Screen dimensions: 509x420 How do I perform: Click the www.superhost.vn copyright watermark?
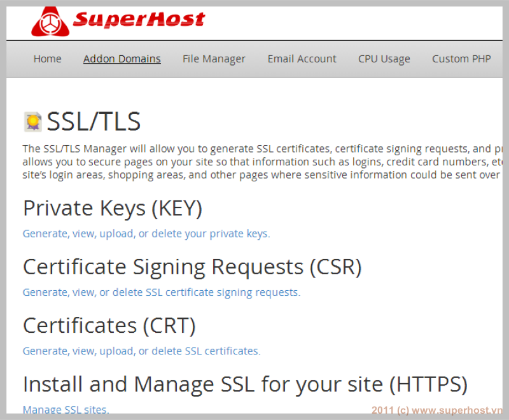click(437, 410)
